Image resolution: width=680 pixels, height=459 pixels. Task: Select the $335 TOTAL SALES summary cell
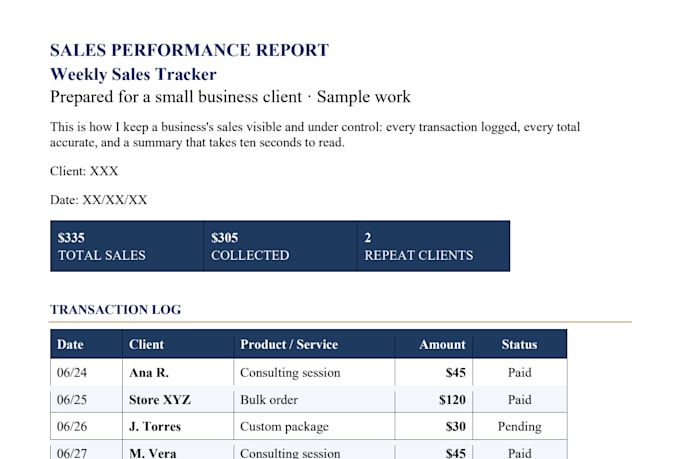click(x=127, y=246)
